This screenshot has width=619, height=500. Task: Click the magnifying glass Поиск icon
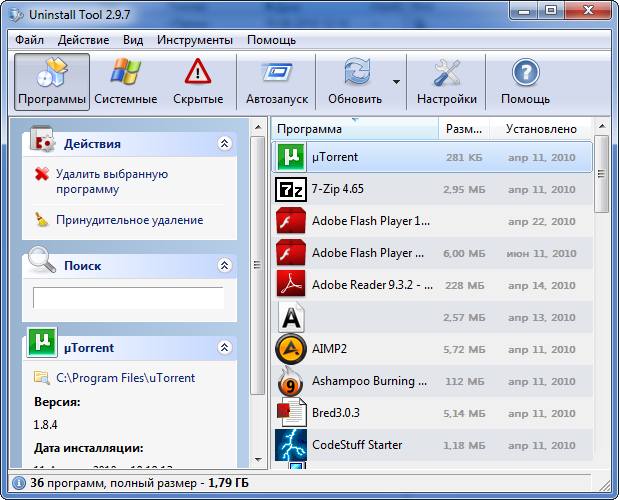click(41, 260)
